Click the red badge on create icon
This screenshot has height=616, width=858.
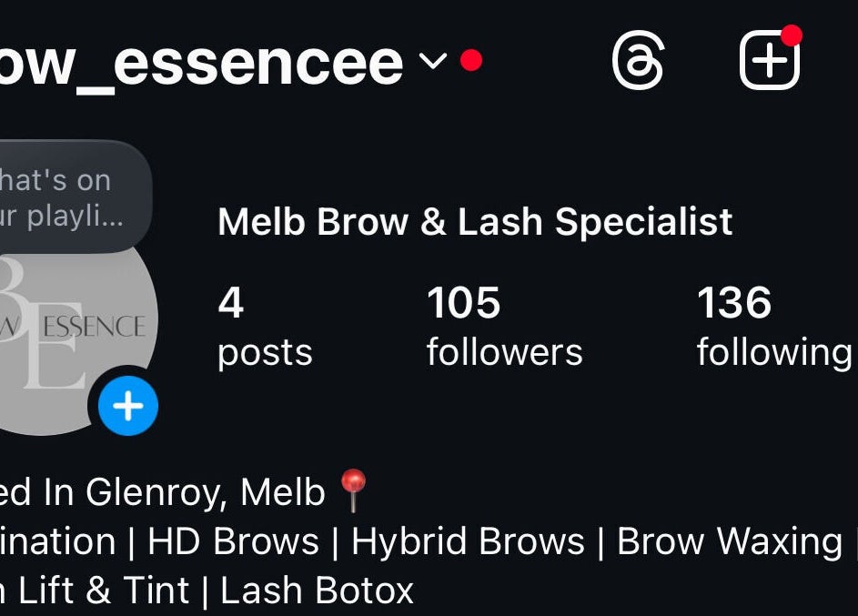click(792, 35)
